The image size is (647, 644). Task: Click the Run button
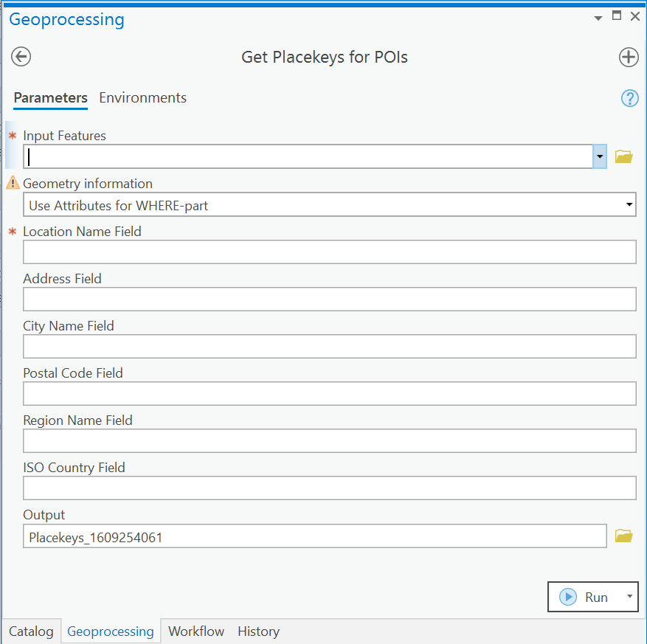click(x=585, y=597)
